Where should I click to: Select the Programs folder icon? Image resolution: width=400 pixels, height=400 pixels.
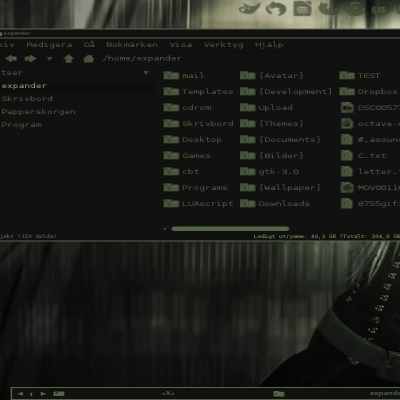pos(171,188)
